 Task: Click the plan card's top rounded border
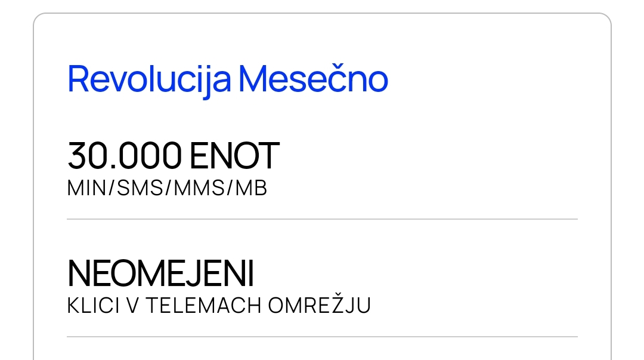pyautogui.click(x=323, y=13)
